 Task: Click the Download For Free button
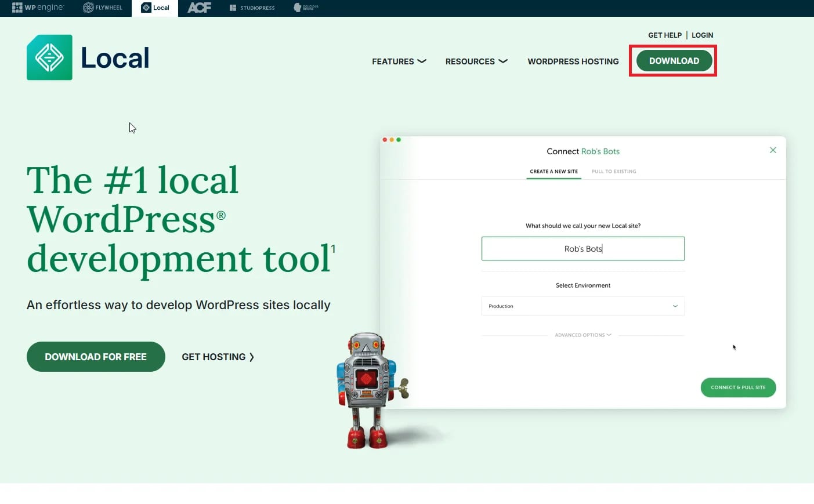95,356
